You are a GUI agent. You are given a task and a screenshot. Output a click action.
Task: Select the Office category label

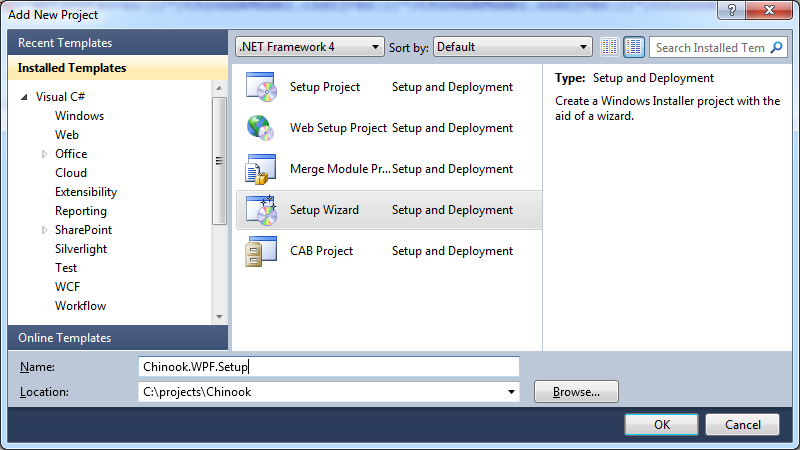[71, 154]
